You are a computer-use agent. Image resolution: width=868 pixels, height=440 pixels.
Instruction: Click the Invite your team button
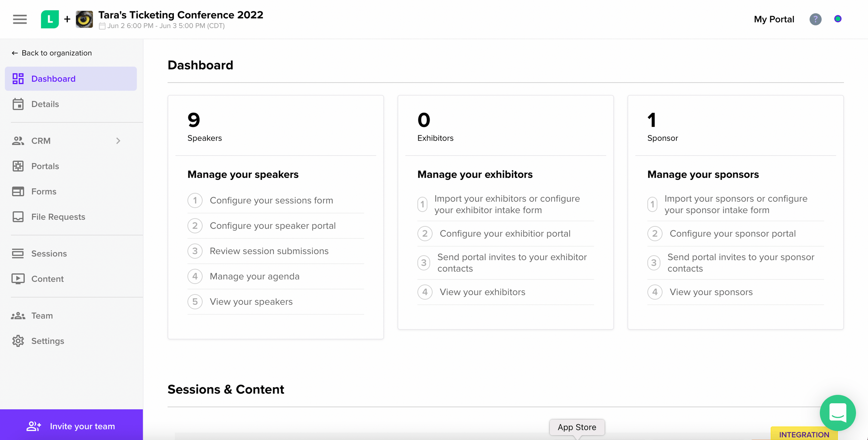tap(71, 426)
